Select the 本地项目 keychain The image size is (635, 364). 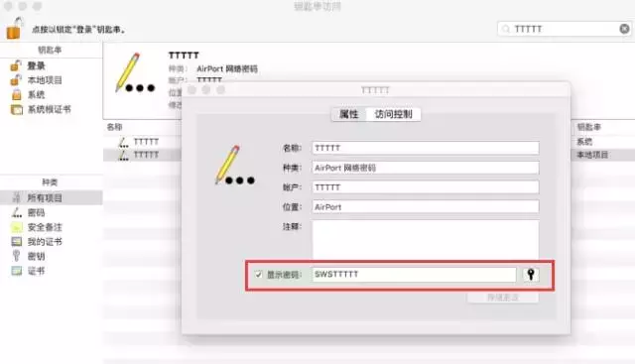click(45, 80)
